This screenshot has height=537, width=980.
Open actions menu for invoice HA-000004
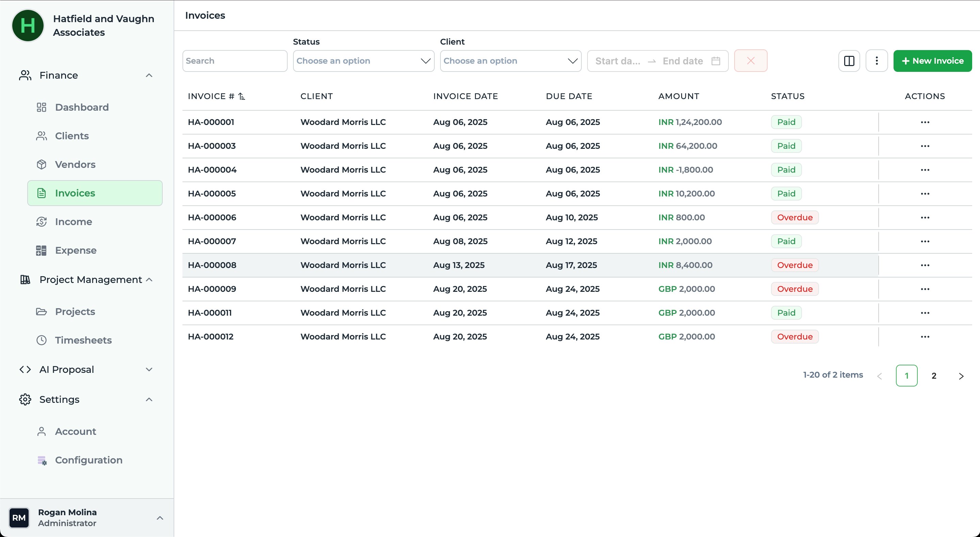coord(925,170)
